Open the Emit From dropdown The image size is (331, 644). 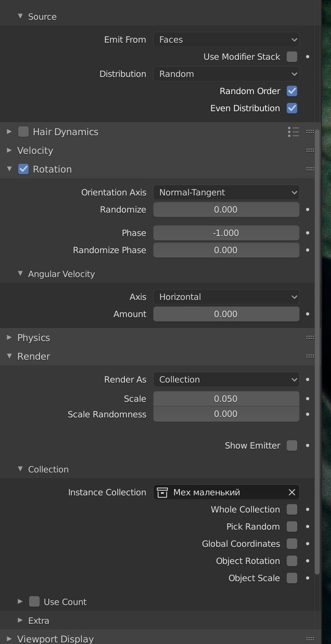pyautogui.click(x=226, y=40)
